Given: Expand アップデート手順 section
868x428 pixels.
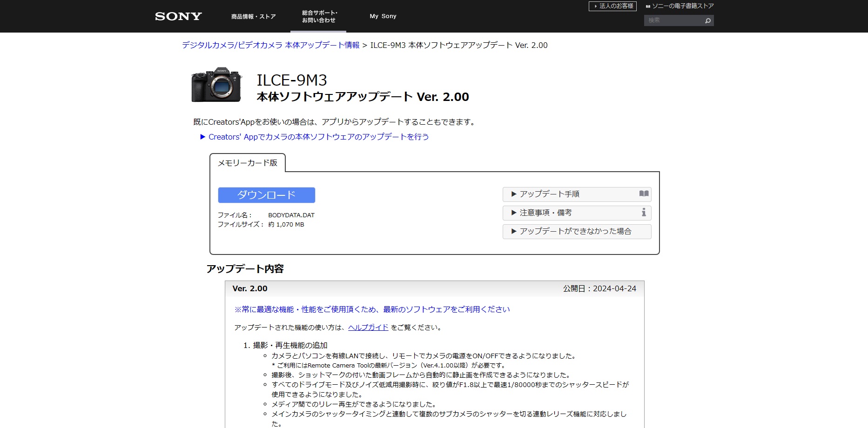Looking at the screenshot, I should coord(577,194).
